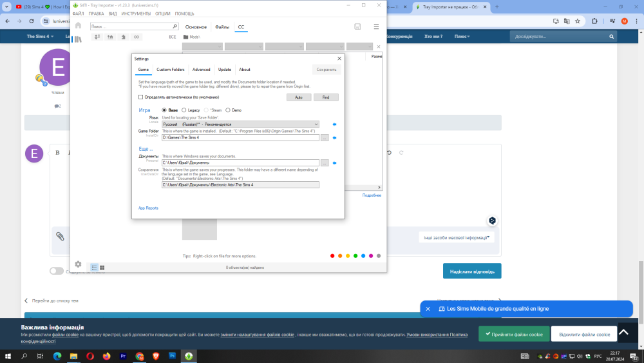This screenshot has height=363, width=644.
Task: Open the App Reports link
Action: point(148,208)
